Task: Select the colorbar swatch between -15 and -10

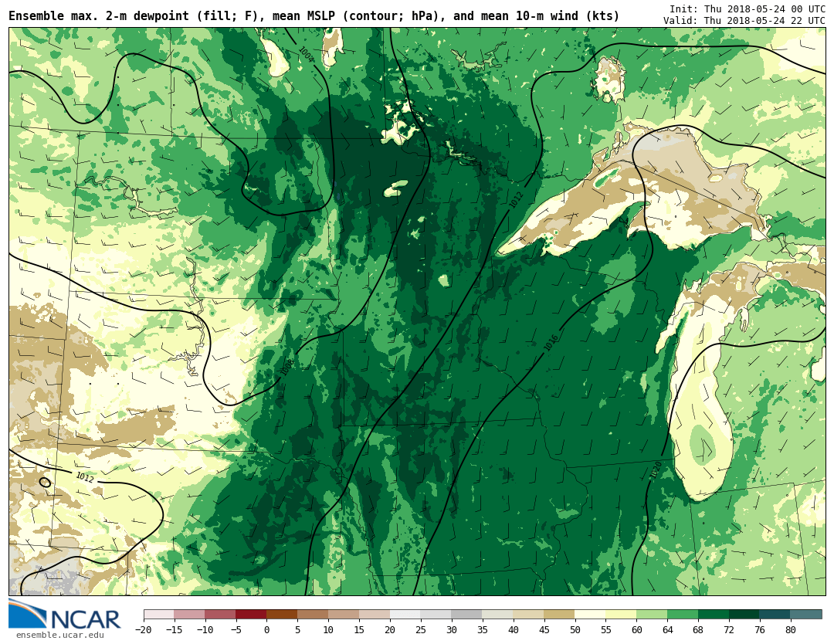Action: [190, 615]
